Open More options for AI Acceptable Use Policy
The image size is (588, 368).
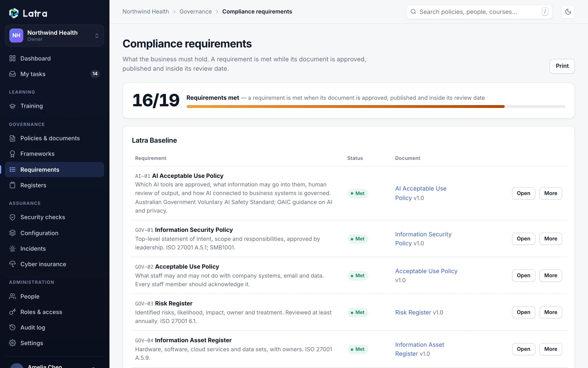[x=551, y=193]
